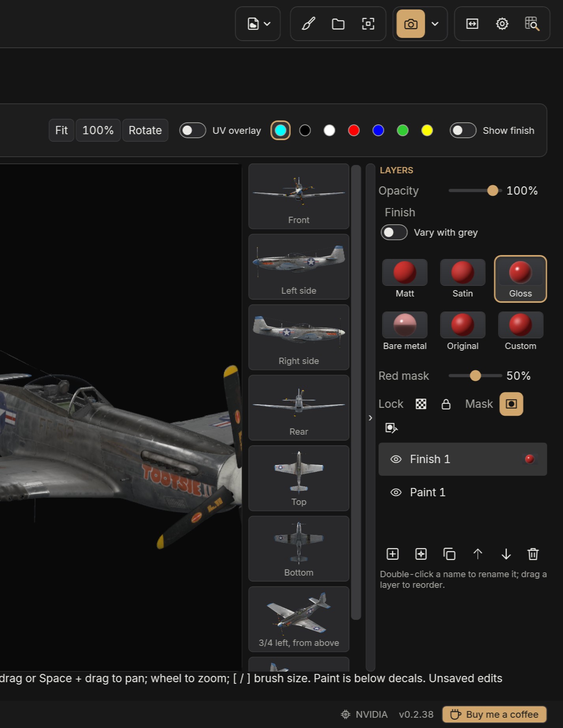Click the table search icon
Image resolution: width=563 pixels, height=728 pixels.
click(x=532, y=24)
